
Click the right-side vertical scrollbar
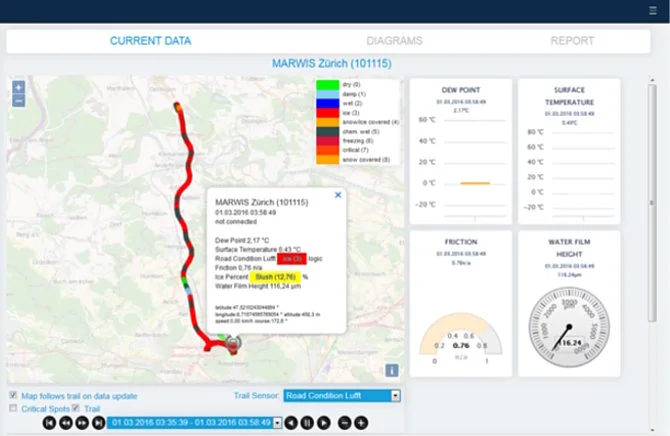pos(652,203)
